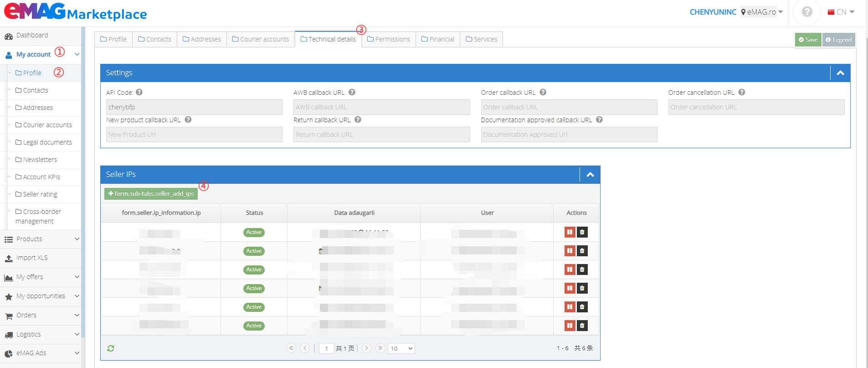
Task: Click the Order cancellation URL help icon
Action: click(x=742, y=92)
